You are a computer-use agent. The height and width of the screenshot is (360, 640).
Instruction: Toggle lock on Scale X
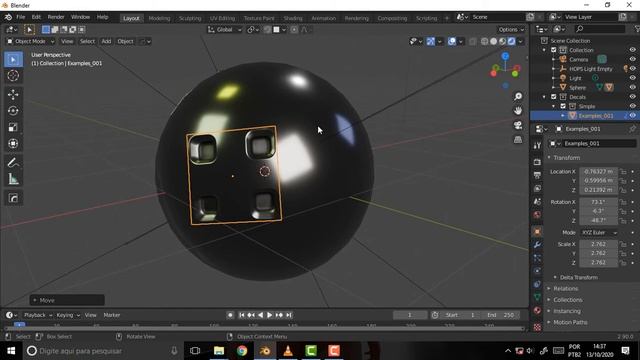[x=623, y=244]
